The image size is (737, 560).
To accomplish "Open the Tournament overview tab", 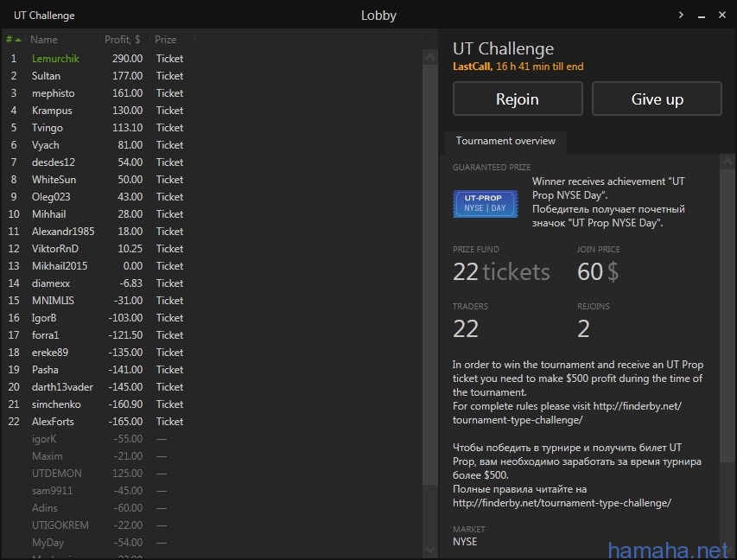I will (x=505, y=141).
